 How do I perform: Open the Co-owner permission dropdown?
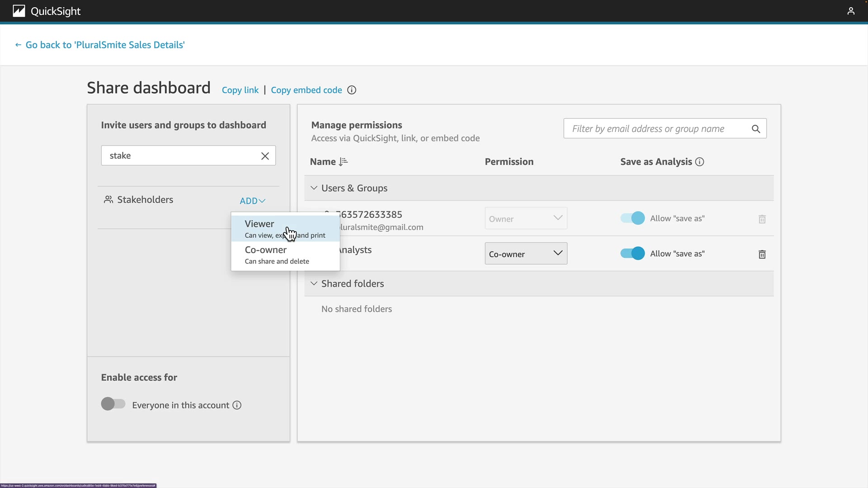click(x=526, y=254)
